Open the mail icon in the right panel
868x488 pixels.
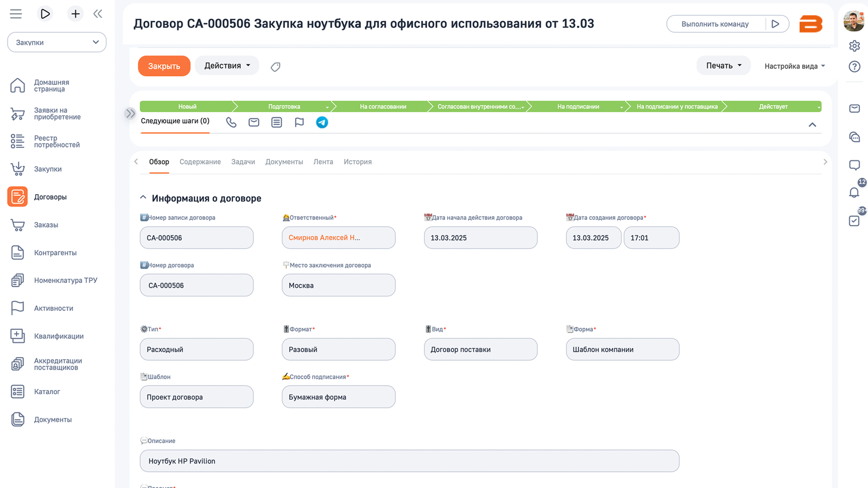[x=854, y=108]
